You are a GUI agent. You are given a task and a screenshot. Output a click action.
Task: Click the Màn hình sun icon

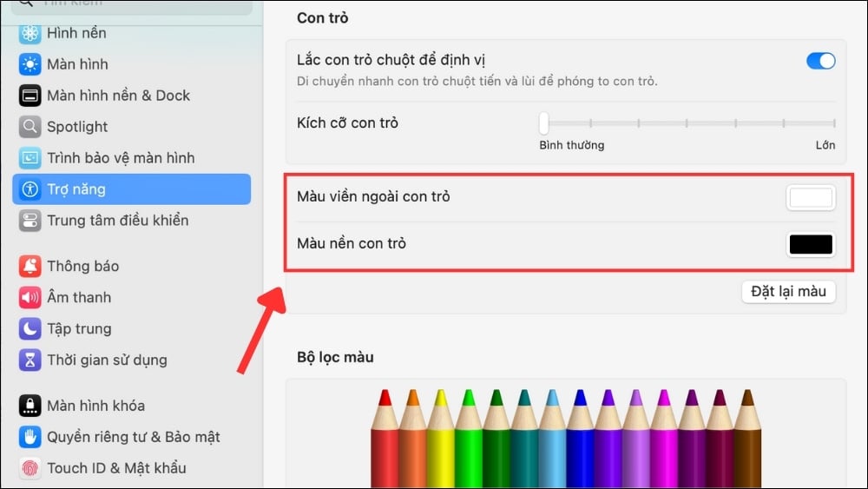click(x=30, y=64)
